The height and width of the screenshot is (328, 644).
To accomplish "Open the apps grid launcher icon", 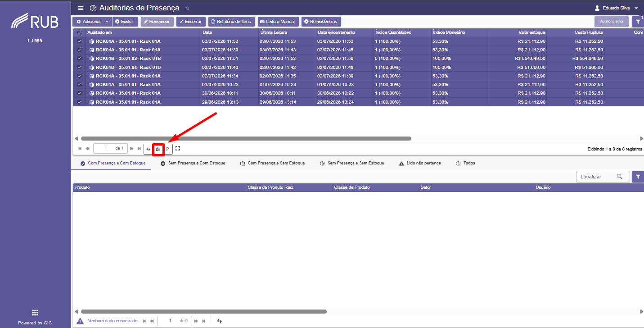I will coord(35,313).
